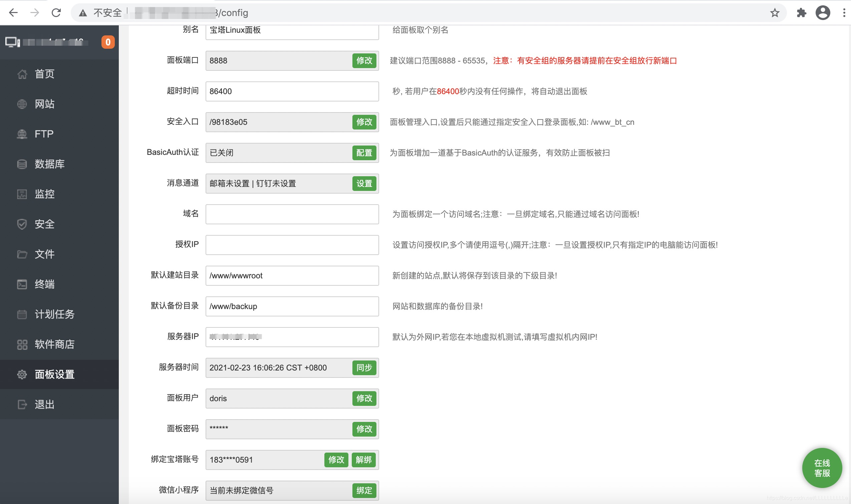This screenshot has height=504, width=851.
Task: Reload the page
Action: coord(56,13)
